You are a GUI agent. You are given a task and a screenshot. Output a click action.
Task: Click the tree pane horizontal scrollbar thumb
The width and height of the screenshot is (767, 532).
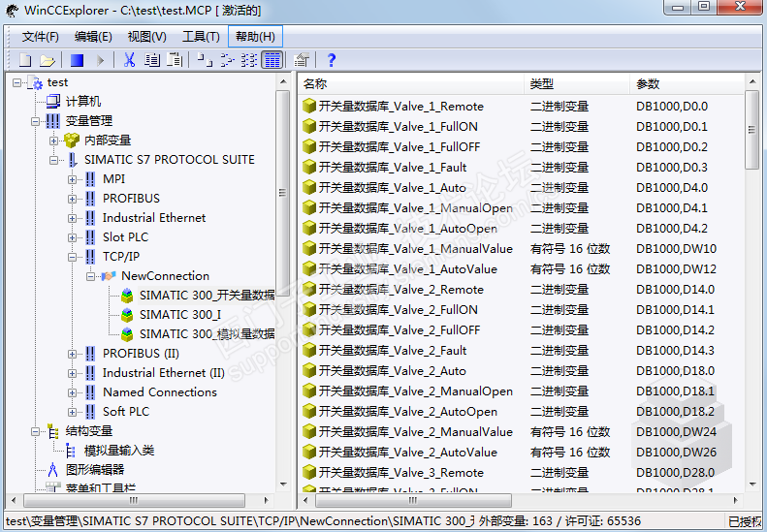click(134, 500)
